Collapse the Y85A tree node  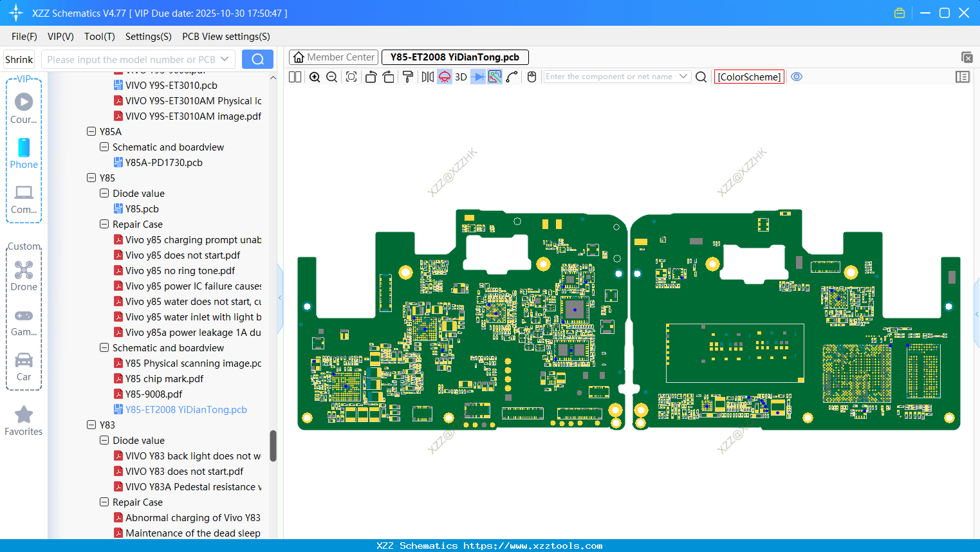91,131
